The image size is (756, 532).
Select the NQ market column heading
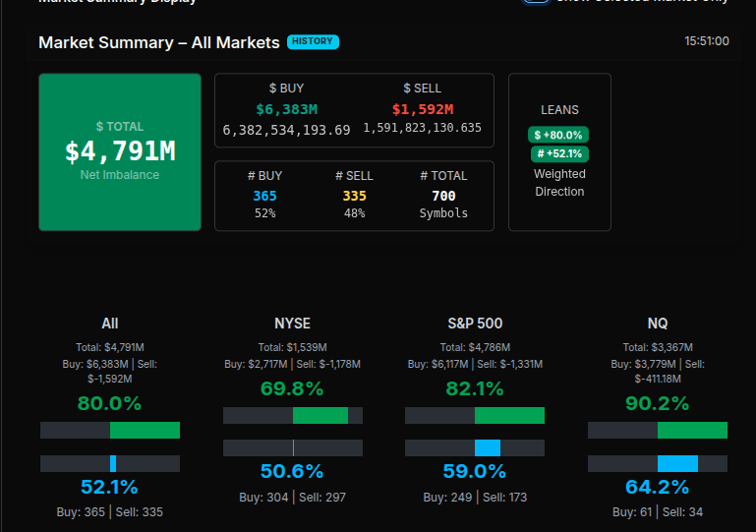(657, 323)
